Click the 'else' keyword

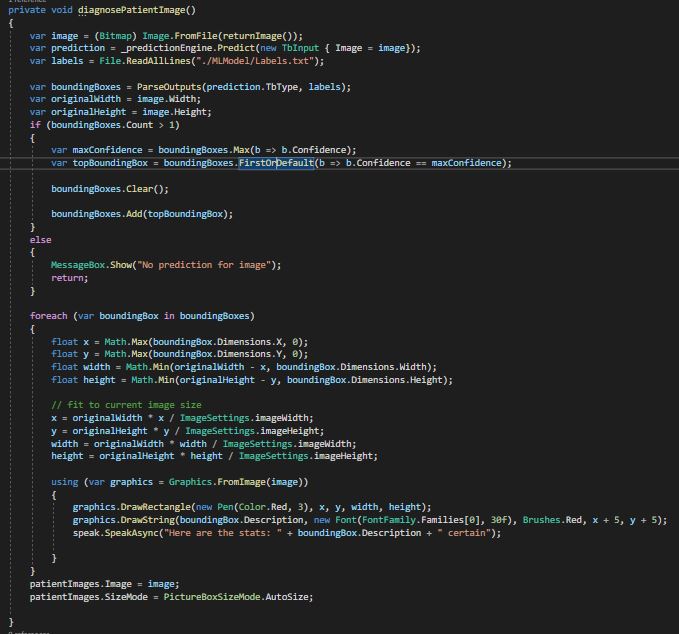click(40, 239)
